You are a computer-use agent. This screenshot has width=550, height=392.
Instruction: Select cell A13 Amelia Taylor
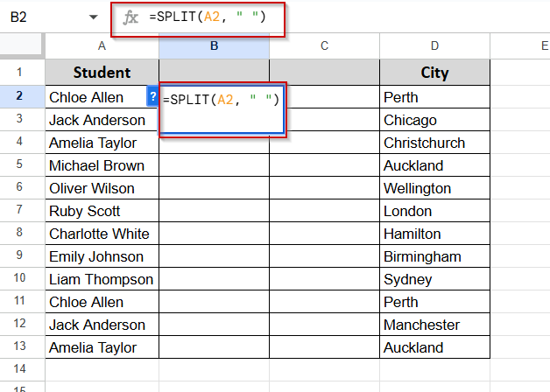[x=102, y=347]
